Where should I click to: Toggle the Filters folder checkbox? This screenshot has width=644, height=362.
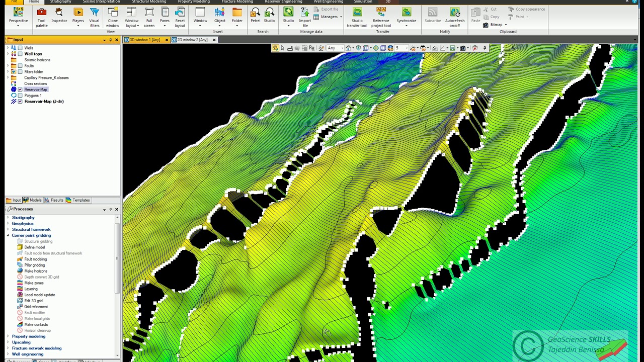coord(20,72)
